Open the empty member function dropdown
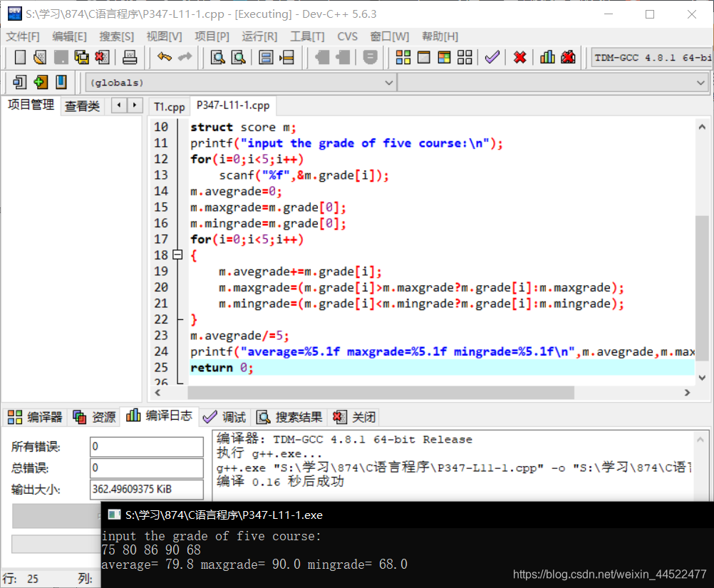This screenshot has width=714, height=588. point(553,83)
